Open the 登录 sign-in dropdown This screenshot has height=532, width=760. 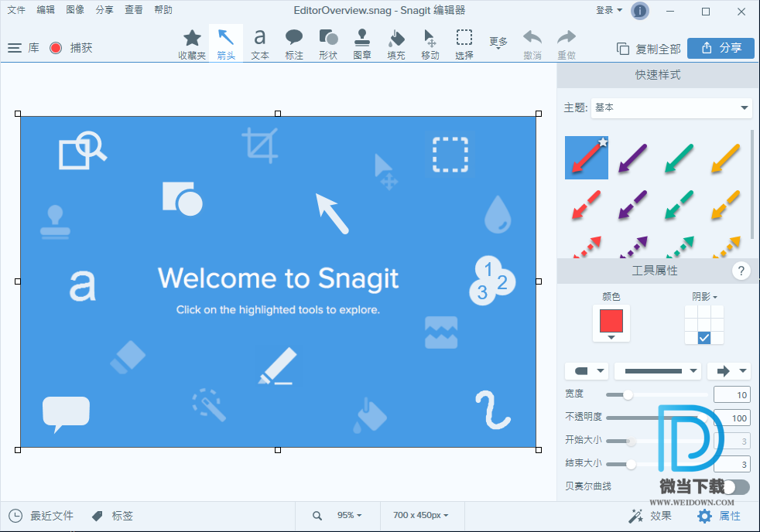pos(609,10)
